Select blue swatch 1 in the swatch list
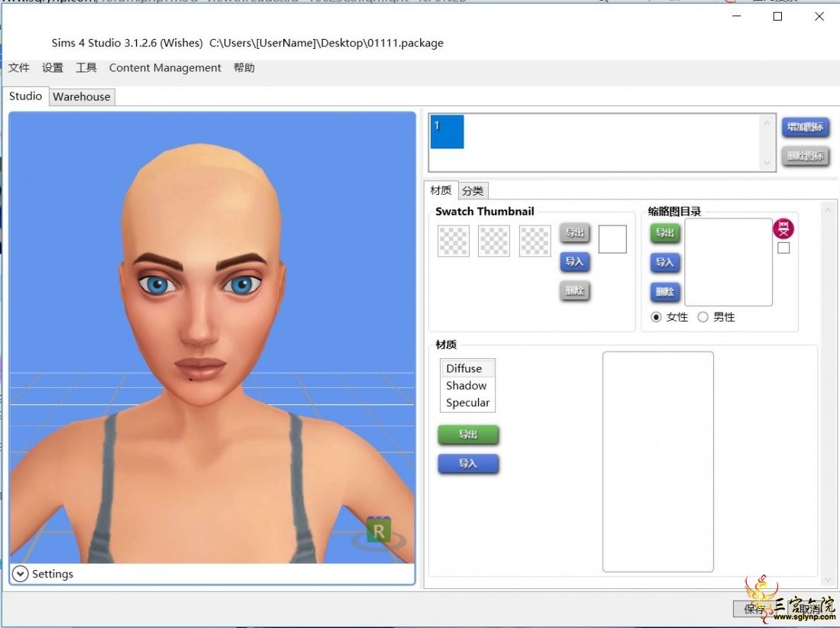The image size is (840, 628). click(x=447, y=131)
